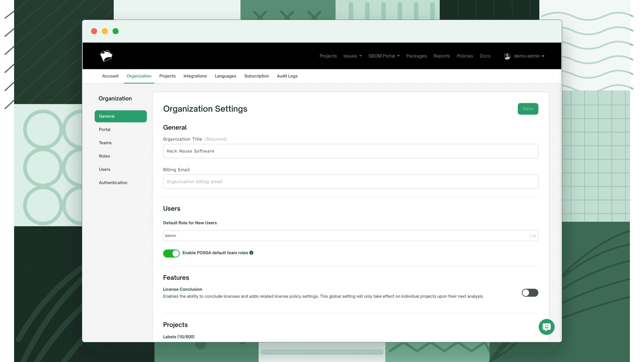
Task: Click the Features section heading
Action: coord(176,278)
